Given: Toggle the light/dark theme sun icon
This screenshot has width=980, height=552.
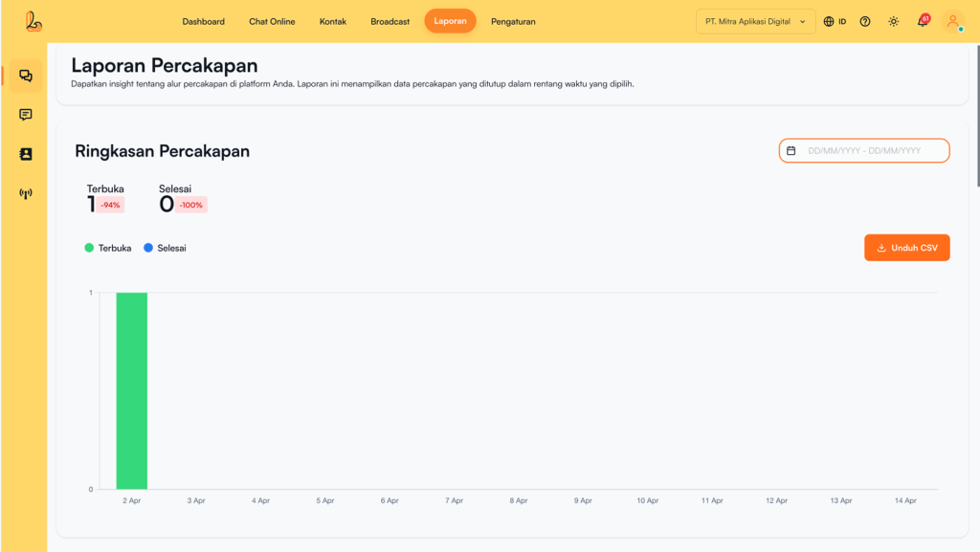Looking at the screenshot, I should pyautogui.click(x=893, y=21).
